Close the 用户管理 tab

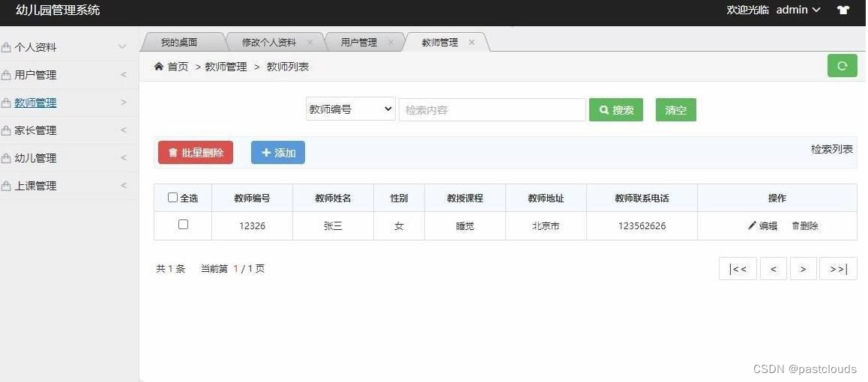click(x=391, y=42)
